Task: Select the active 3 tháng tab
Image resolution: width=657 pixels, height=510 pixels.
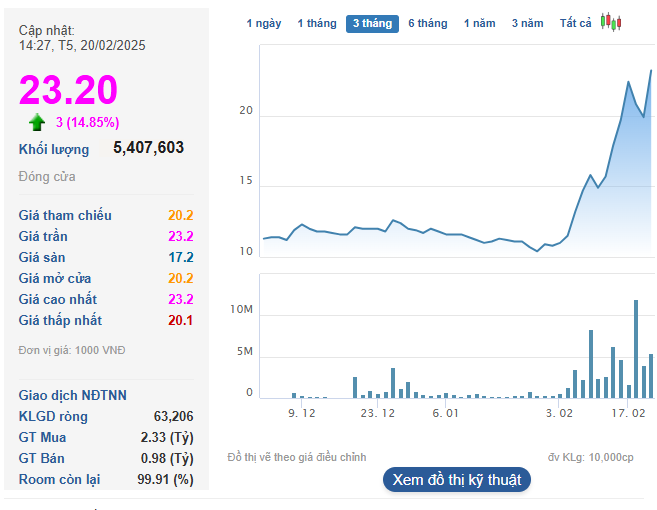Action: (x=372, y=24)
